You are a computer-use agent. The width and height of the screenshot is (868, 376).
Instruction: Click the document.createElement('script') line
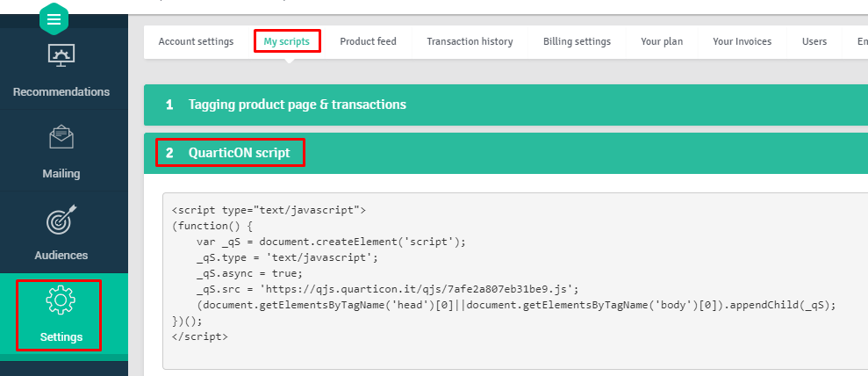332,242
